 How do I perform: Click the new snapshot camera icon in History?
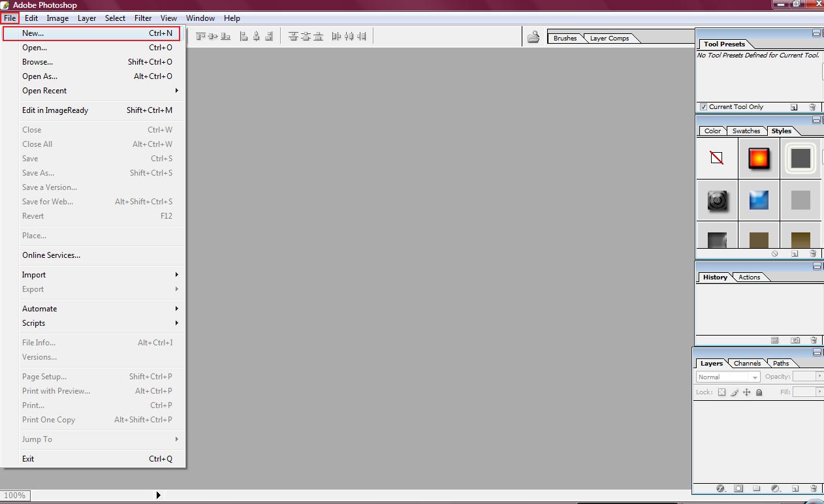(x=795, y=340)
